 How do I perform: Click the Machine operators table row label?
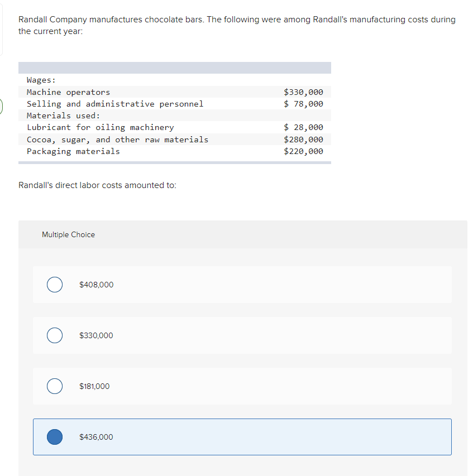[x=68, y=92]
